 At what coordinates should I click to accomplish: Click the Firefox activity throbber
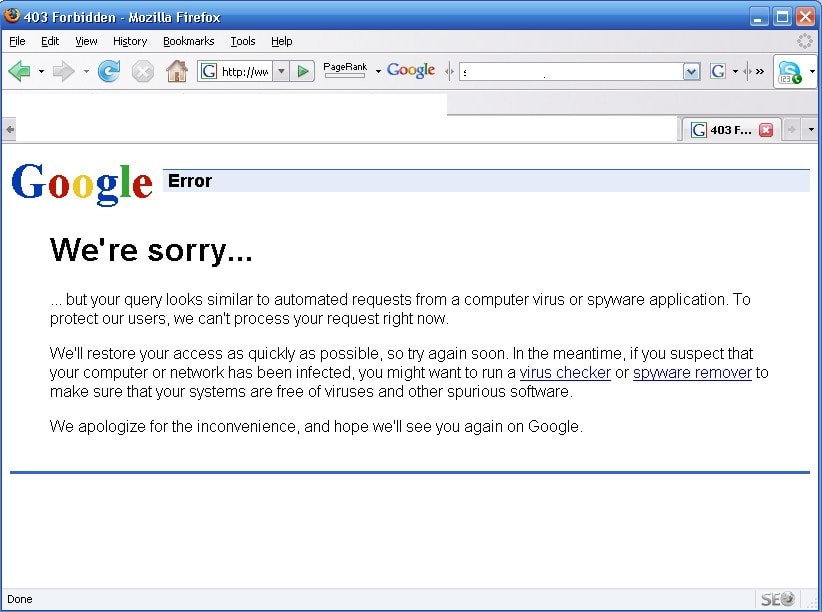pyautogui.click(x=804, y=41)
